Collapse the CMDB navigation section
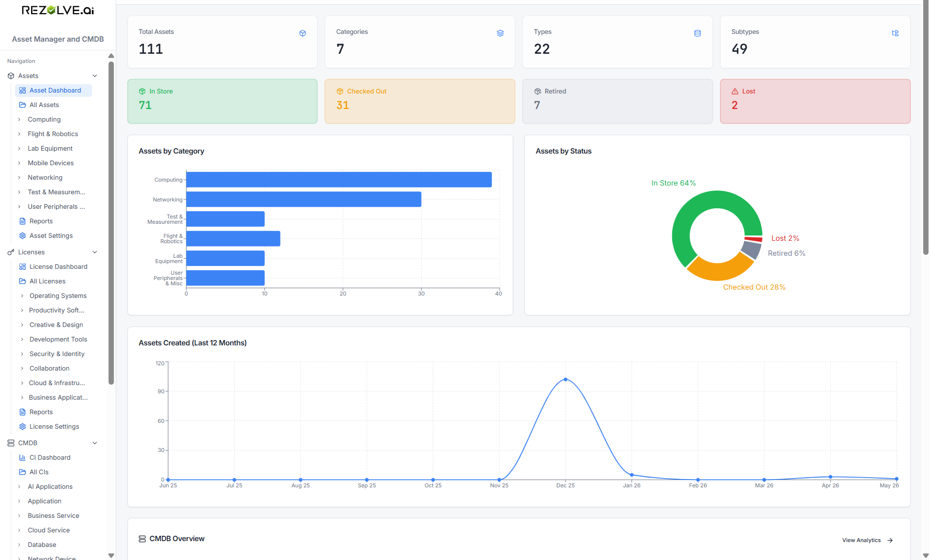 click(x=95, y=443)
